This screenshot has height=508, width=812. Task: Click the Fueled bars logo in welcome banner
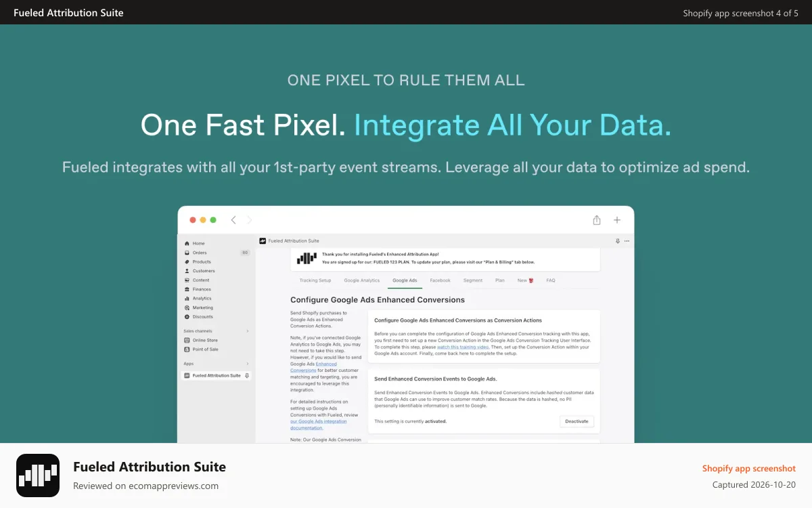[x=307, y=257]
